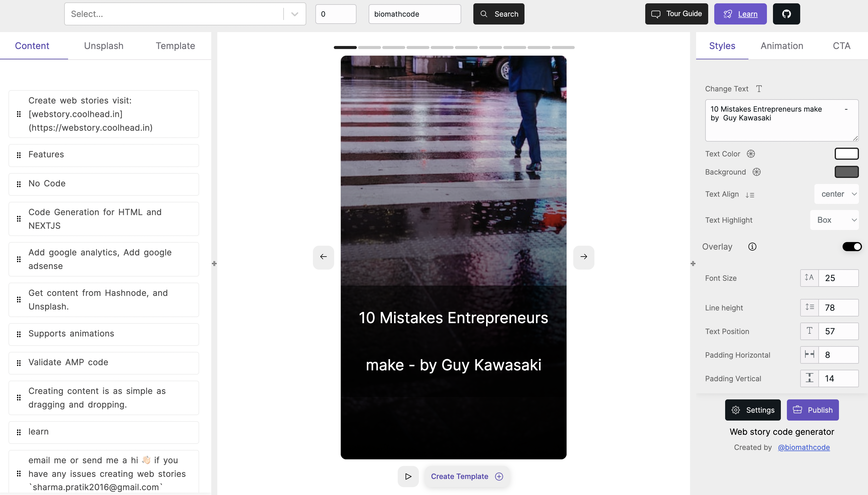The width and height of the screenshot is (868, 495).
Task: Switch to the Unsplash tab
Action: point(104,46)
